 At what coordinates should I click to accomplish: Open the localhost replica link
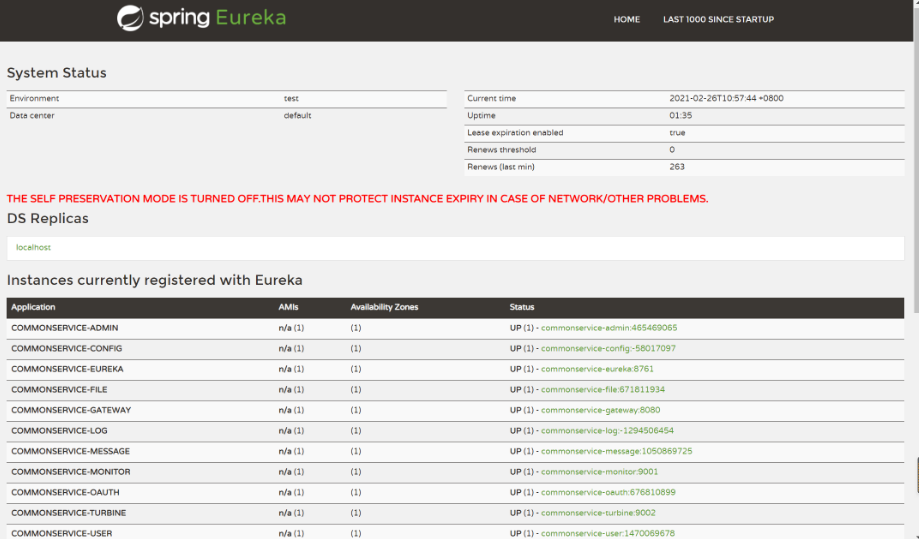33,247
